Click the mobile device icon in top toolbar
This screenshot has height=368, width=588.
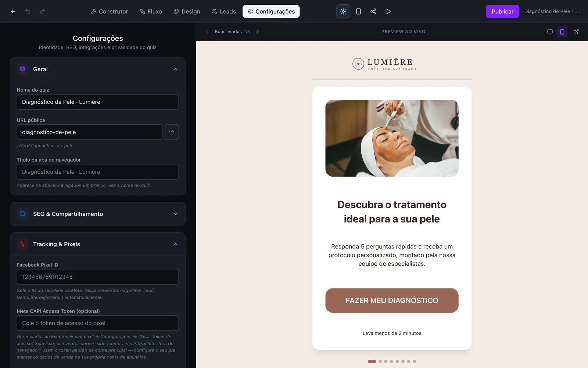click(x=358, y=11)
